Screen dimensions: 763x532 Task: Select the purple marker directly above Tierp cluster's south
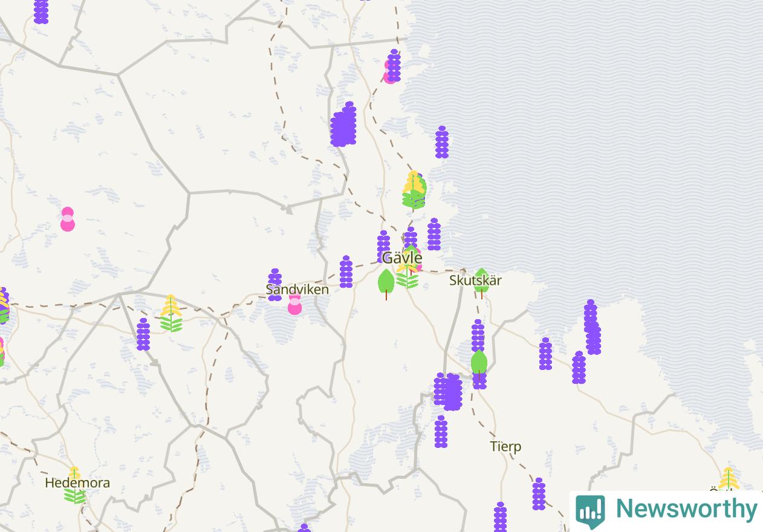click(x=441, y=432)
